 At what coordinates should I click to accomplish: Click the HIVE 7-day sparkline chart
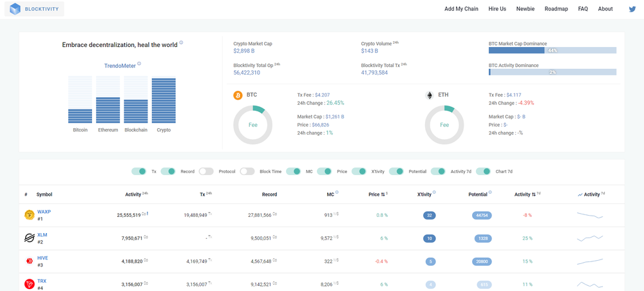(590, 261)
